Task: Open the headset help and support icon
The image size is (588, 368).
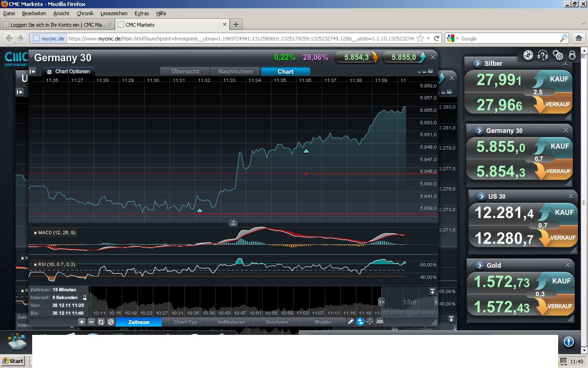Action: coord(543,56)
